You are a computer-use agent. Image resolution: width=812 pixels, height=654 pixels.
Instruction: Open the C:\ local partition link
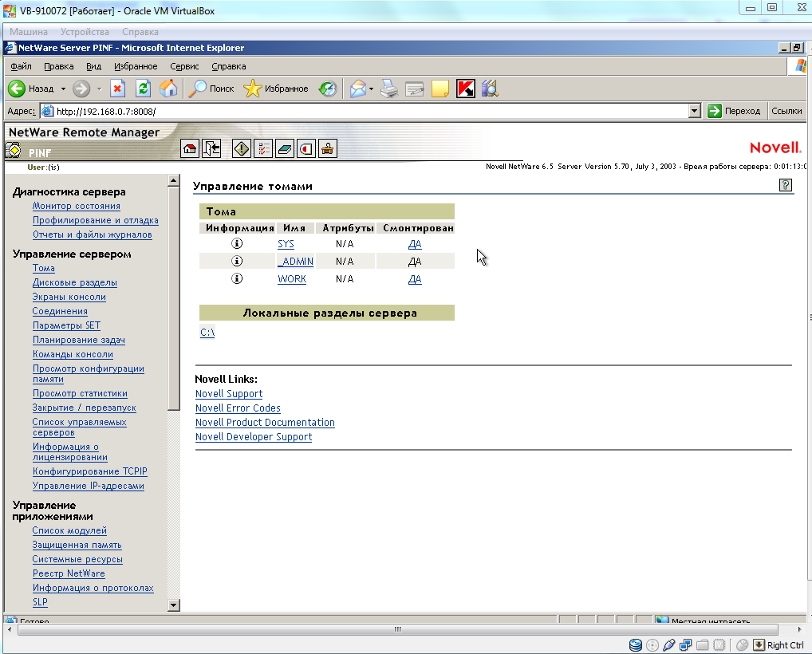coord(207,332)
